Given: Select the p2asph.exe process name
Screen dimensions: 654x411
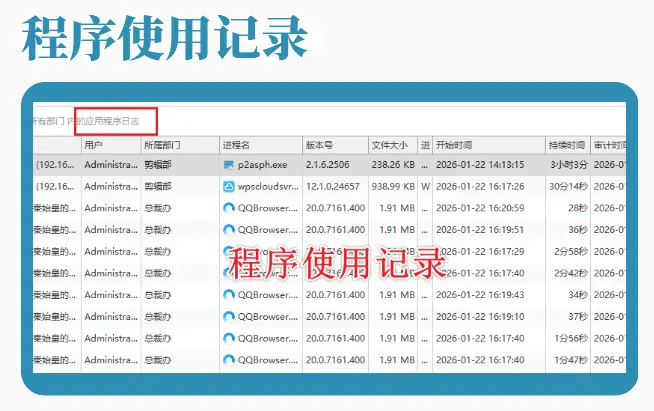Looking at the screenshot, I should click(x=262, y=165).
